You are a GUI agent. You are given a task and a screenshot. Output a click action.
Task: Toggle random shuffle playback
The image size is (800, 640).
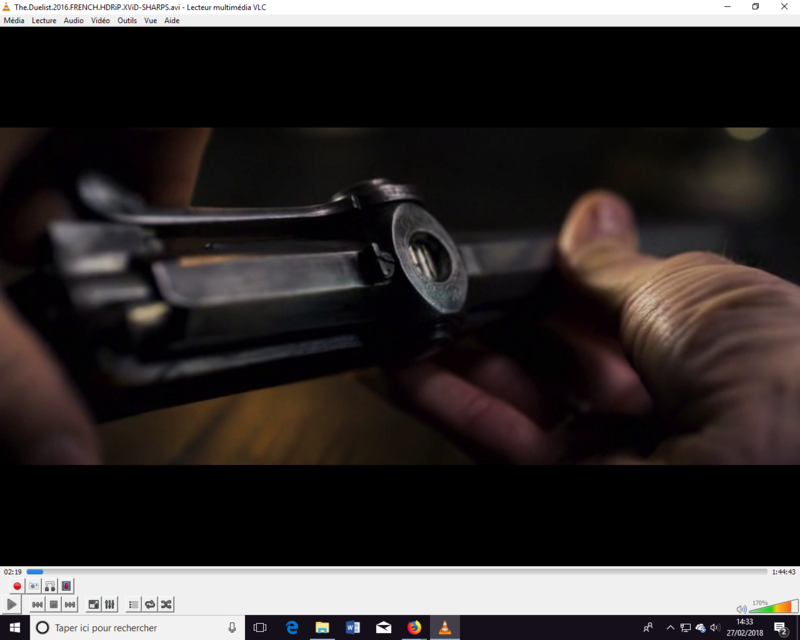(x=166, y=605)
